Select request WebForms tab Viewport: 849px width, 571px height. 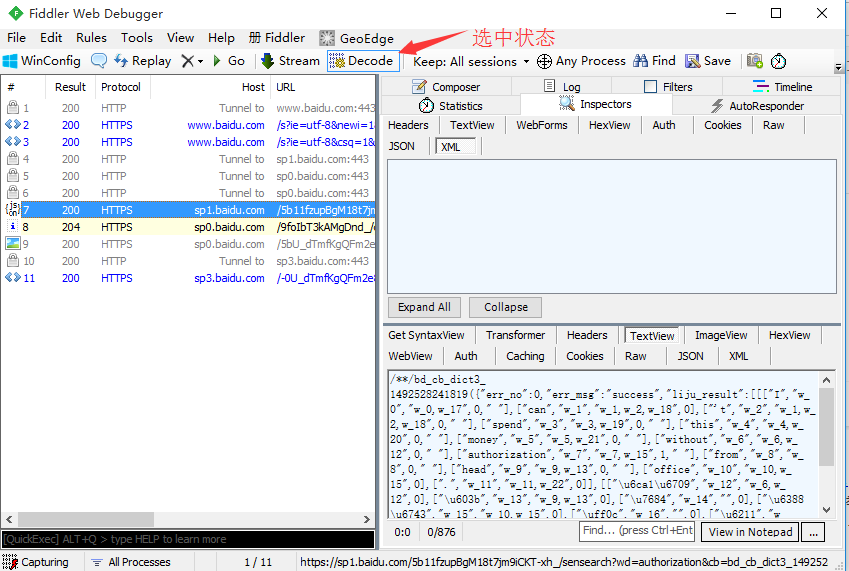[541, 125]
